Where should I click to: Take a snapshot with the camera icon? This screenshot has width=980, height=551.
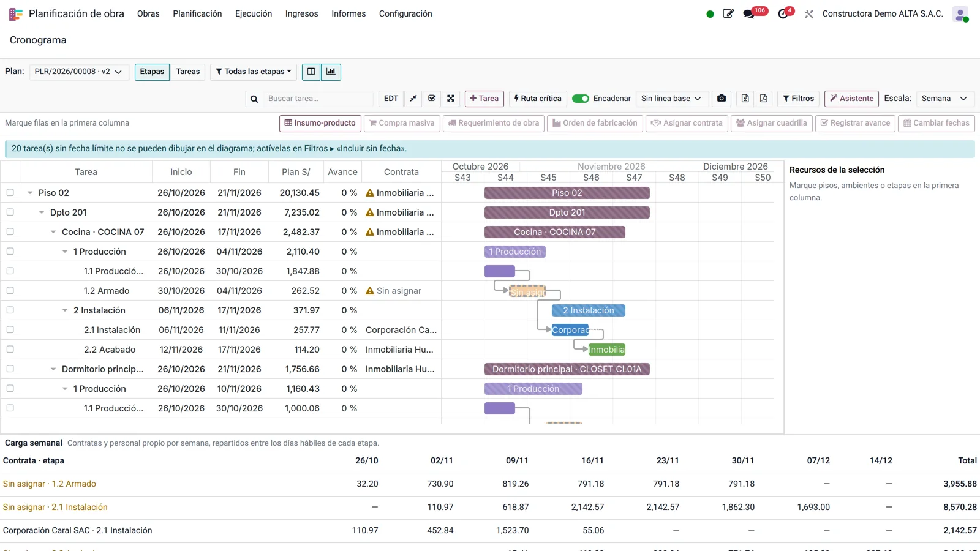(722, 99)
